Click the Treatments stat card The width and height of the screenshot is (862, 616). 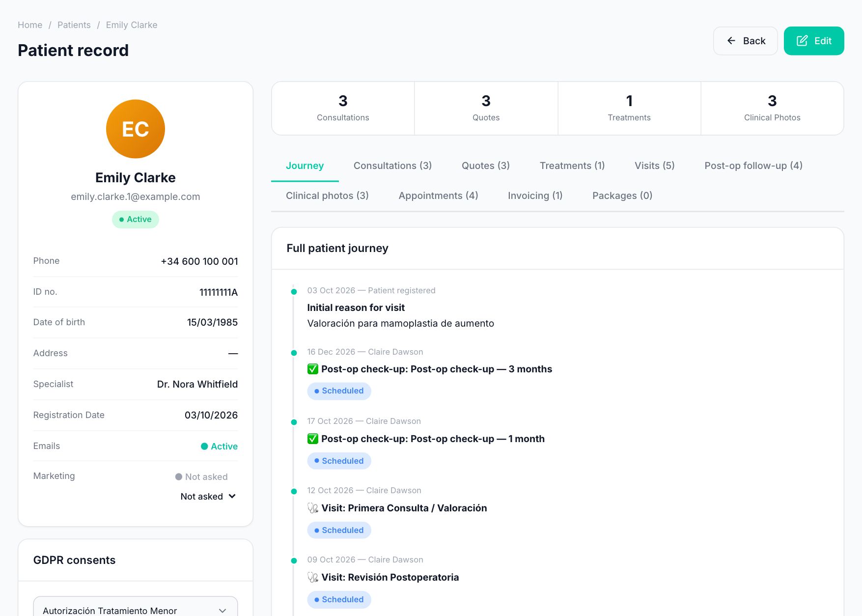pyautogui.click(x=629, y=109)
